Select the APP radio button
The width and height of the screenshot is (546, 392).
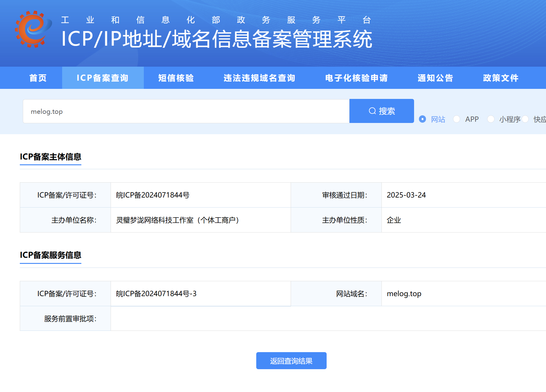tap(456, 119)
